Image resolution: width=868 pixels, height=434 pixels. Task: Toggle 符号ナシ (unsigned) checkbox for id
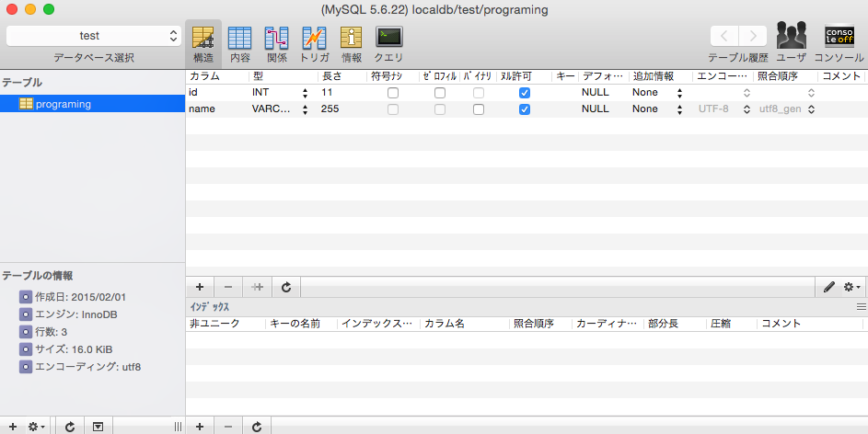[393, 93]
